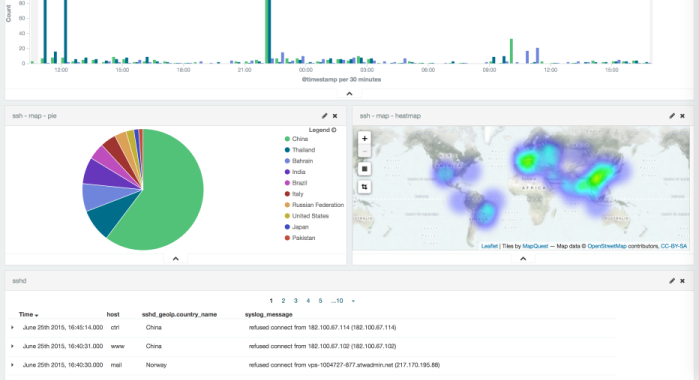699x380 pixels.
Task: Select Brazil in the pie legend
Action: (x=300, y=183)
